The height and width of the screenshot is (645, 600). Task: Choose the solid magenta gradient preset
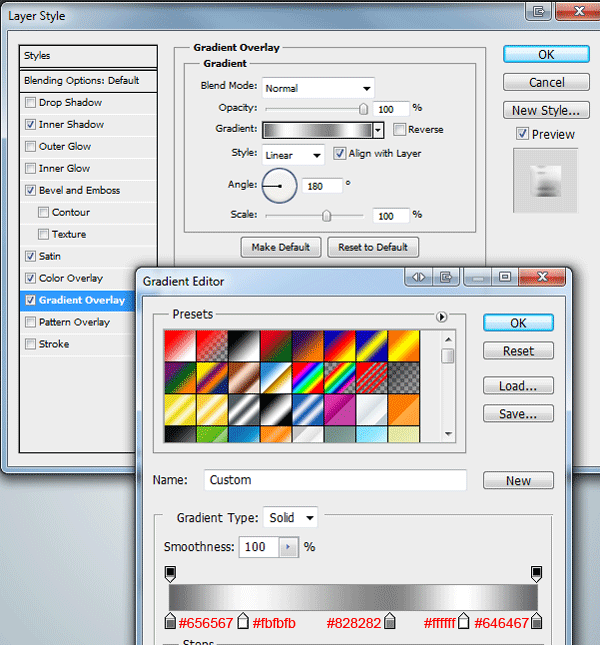[x=340, y=410]
